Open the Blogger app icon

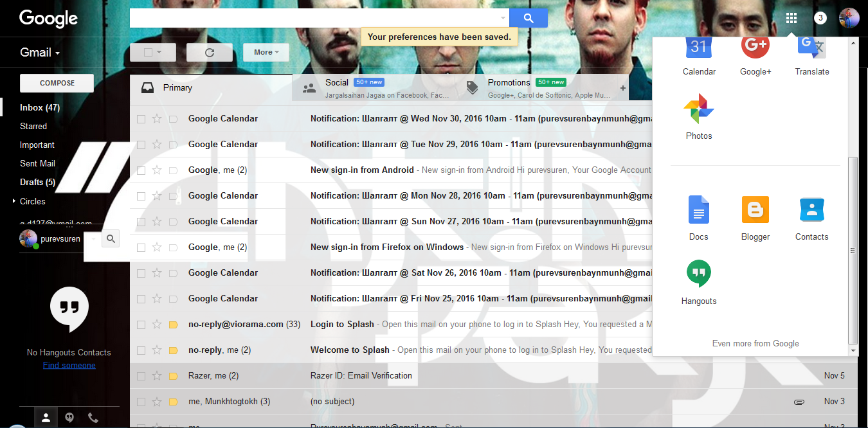pyautogui.click(x=755, y=210)
